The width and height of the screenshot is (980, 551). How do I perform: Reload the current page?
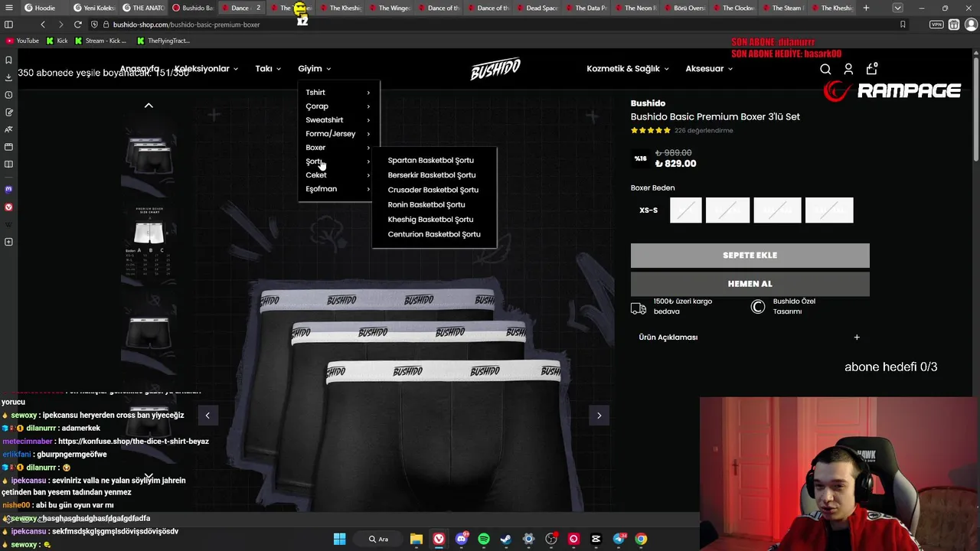[x=77, y=24]
